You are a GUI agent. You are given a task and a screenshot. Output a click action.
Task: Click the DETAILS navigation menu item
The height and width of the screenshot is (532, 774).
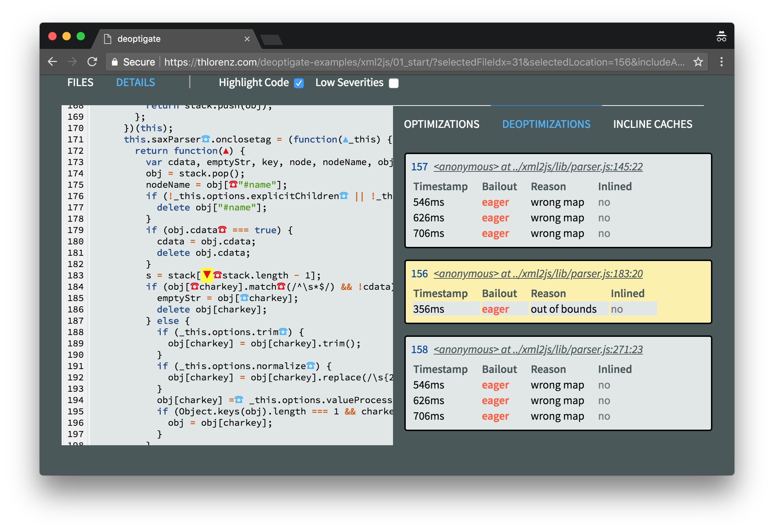(x=136, y=83)
